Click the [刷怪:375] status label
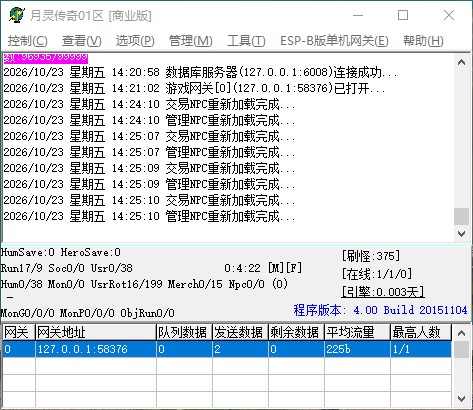473x410 pixels. [371, 256]
